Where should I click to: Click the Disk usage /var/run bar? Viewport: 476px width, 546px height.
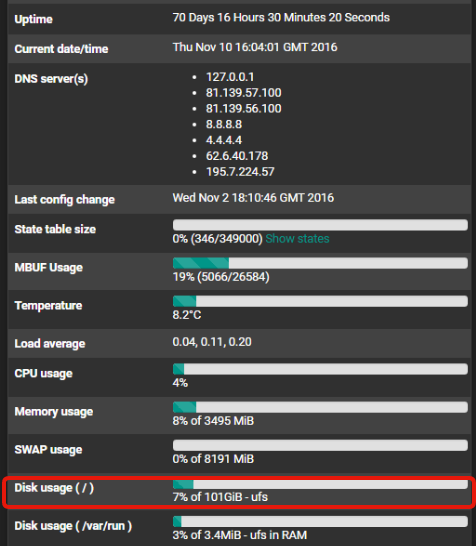tap(320, 521)
